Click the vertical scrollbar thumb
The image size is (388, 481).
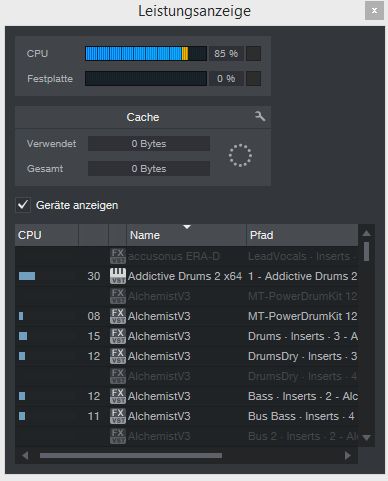366,252
